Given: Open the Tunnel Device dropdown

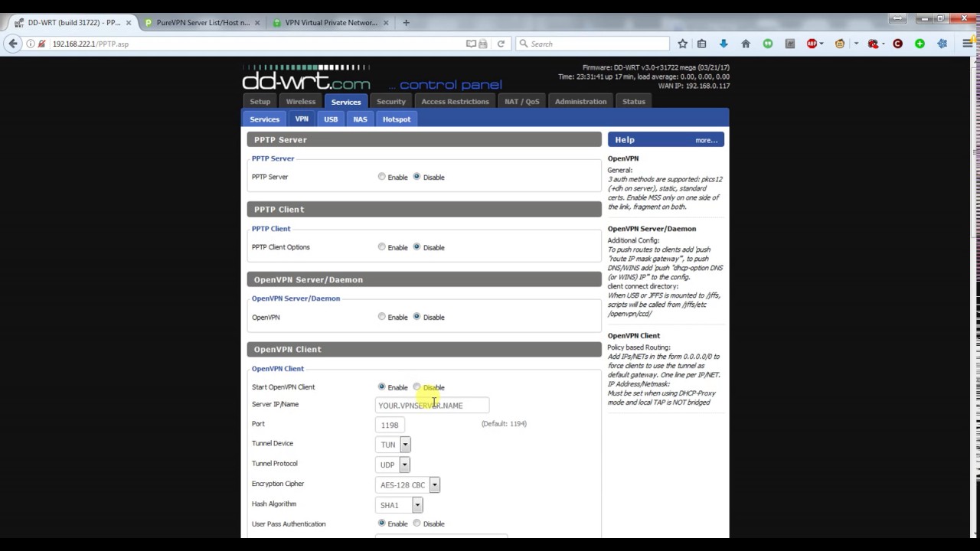Looking at the screenshot, I should 394,445.
